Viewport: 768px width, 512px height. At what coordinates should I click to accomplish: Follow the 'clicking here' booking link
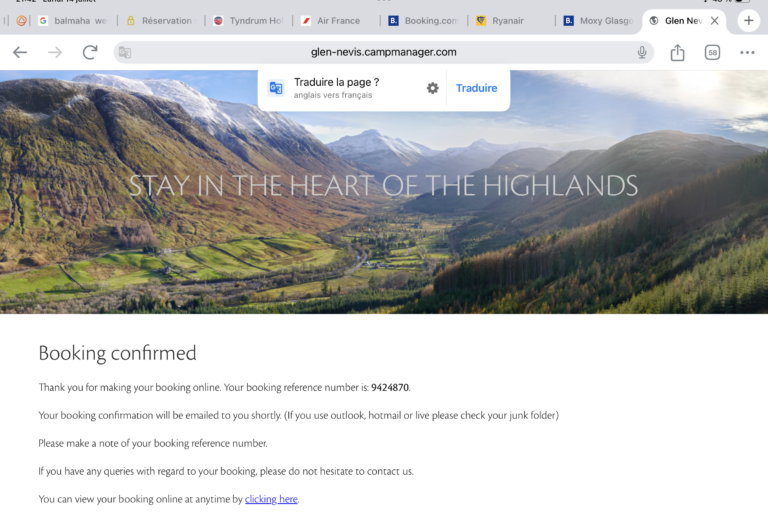[x=271, y=499]
